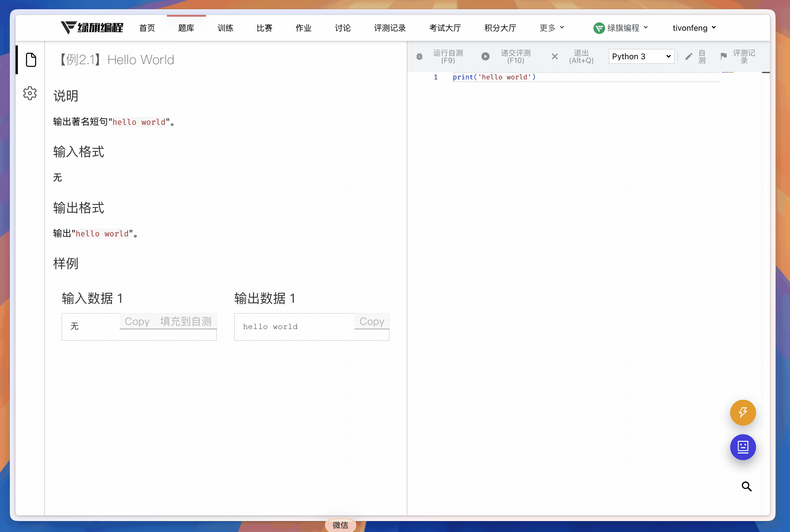Expand the 更多 menu
Image resolution: width=790 pixels, height=532 pixels.
coord(551,28)
